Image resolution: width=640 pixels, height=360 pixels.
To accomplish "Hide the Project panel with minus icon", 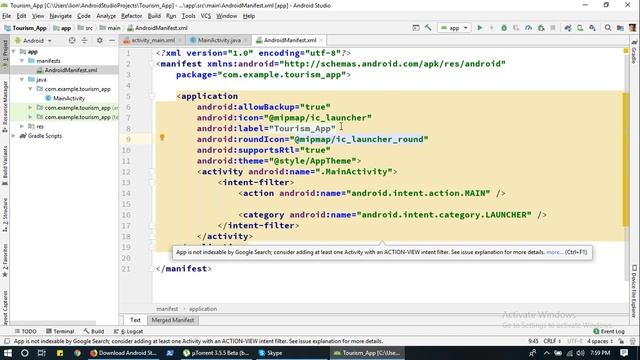I will pos(111,40).
